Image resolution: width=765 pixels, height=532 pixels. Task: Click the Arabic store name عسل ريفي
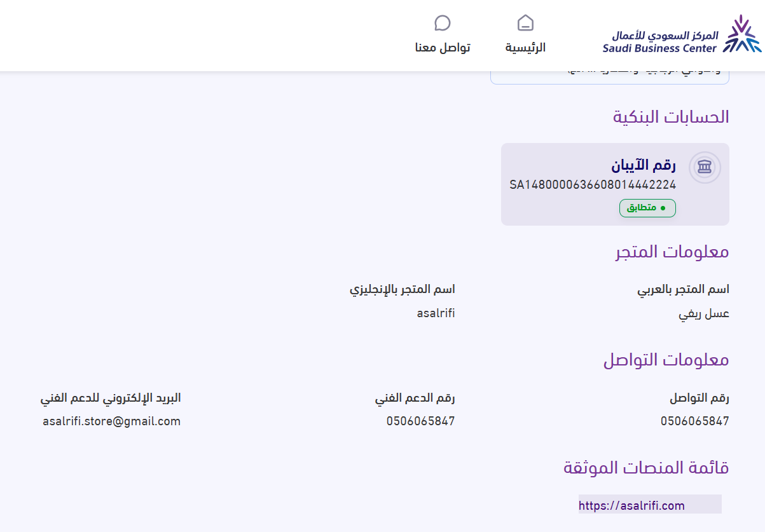pyautogui.click(x=704, y=314)
